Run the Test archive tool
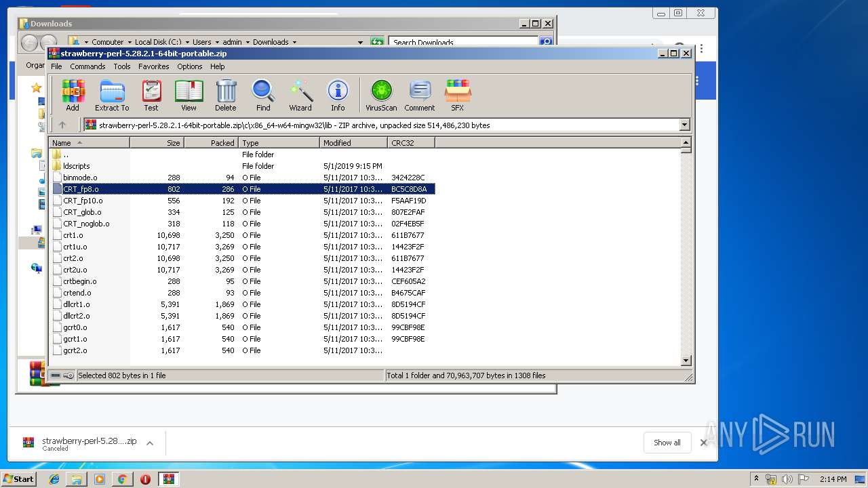Image resolution: width=868 pixels, height=488 pixels. [x=151, y=96]
